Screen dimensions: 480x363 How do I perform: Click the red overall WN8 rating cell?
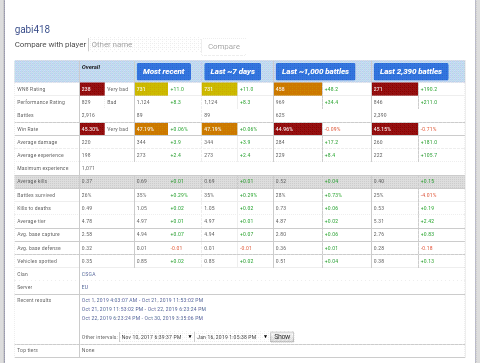tap(92, 89)
